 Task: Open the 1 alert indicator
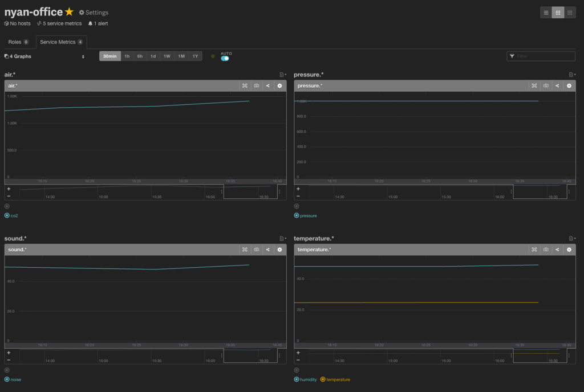(x=98, y=23)
